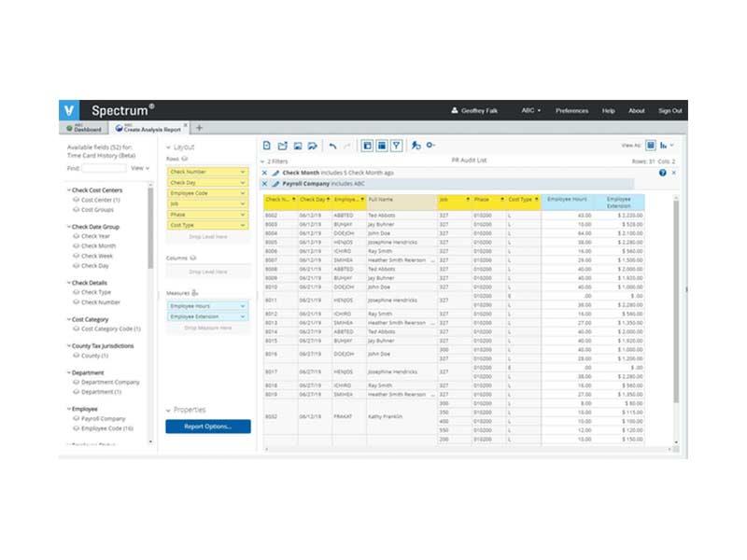The width and height of the screenshot is (747, 560).
Task: Click the Check Year field icon
Action: pyautogui.click(x=76, y=236)
